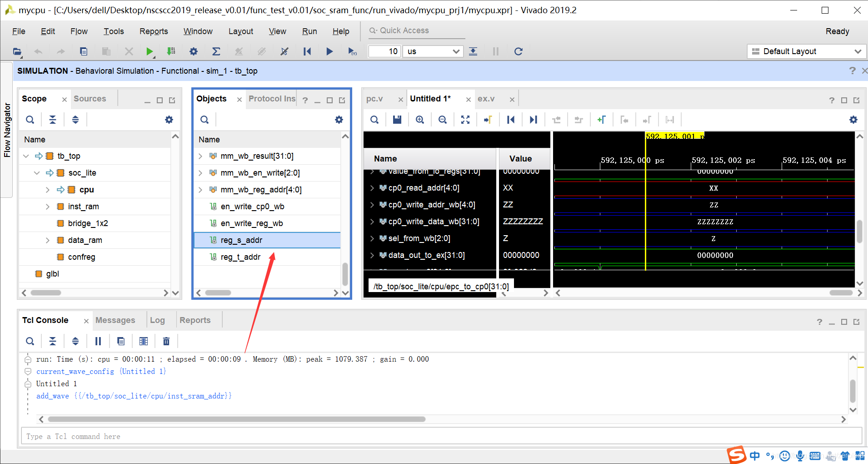Screen dimensions: 868x464
Task: Open waveform viewer settings gear
Action: pos(853,120)
